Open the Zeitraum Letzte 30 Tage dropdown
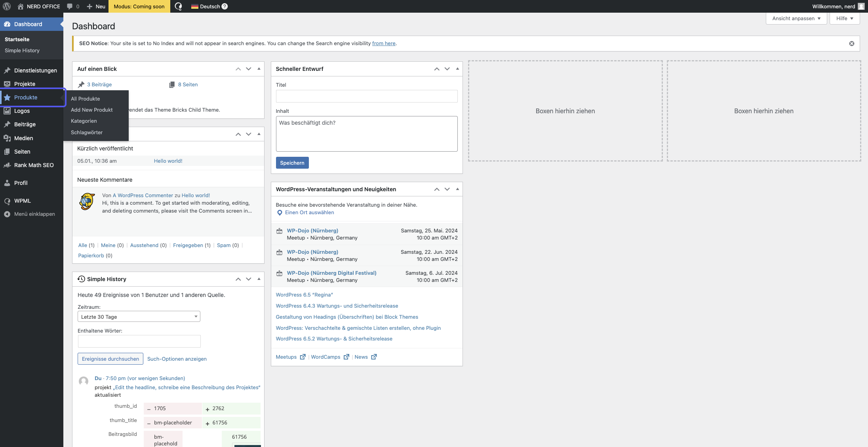868x447 pixels. [139, 317]
